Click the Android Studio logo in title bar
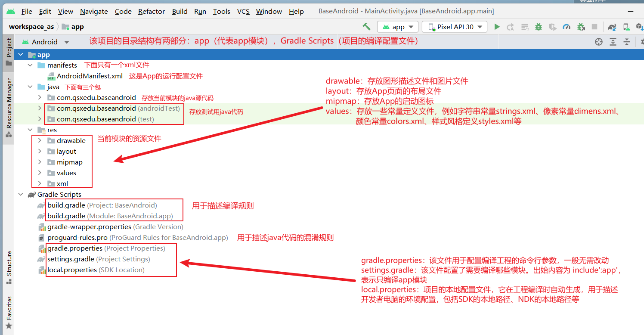The width and height of the screenshot is (644, 335). click(x=10, y=11)
